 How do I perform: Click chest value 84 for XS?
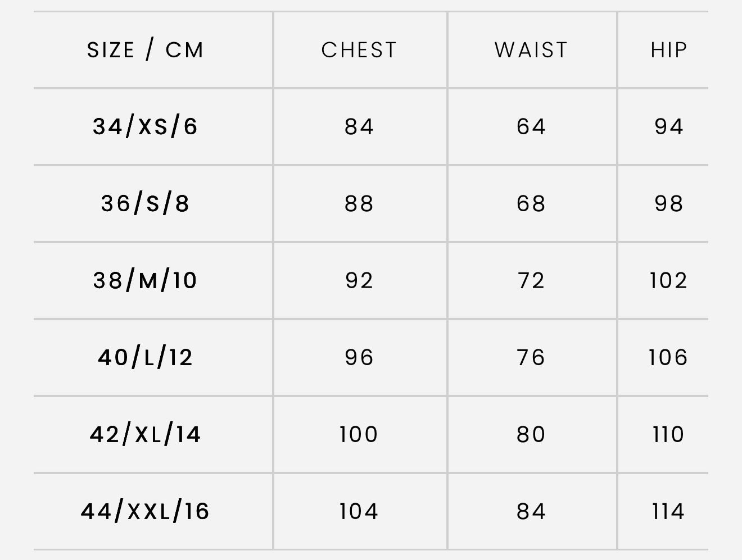tap(359, 127)
